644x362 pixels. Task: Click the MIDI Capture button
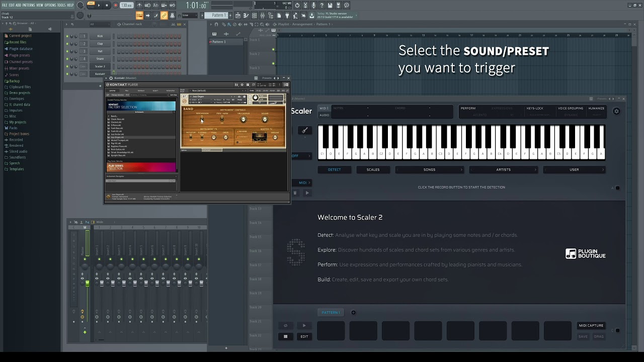tap(591, 326)
